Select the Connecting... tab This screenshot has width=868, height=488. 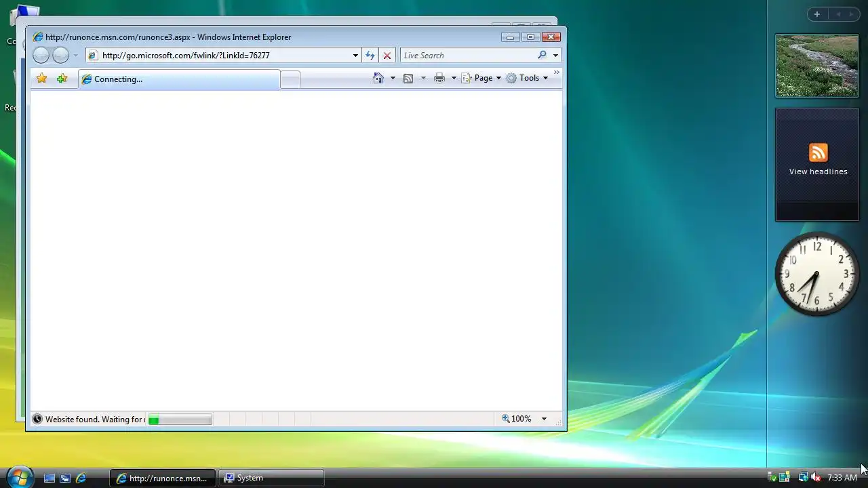[178, 79]
